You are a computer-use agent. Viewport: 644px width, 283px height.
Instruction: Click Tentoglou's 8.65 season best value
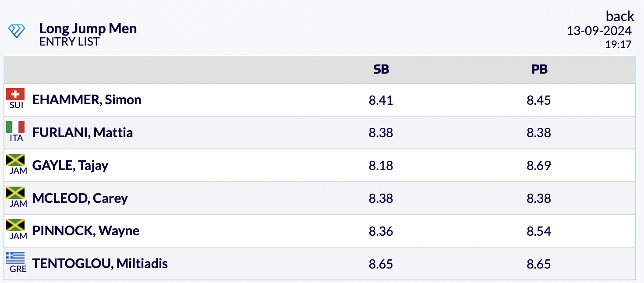pyautogui.click(x=381, y=264)
